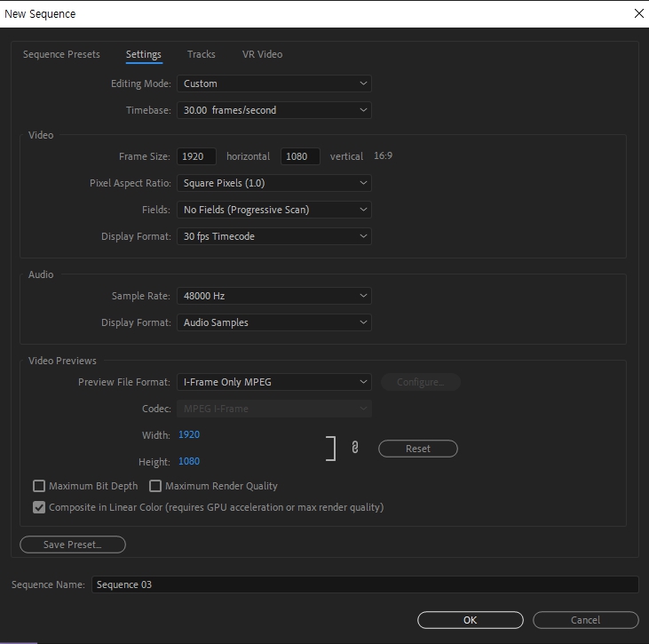Click the Cancel button
The width and height of the screenshot is (649, 644).
click(x=585, y=620)
